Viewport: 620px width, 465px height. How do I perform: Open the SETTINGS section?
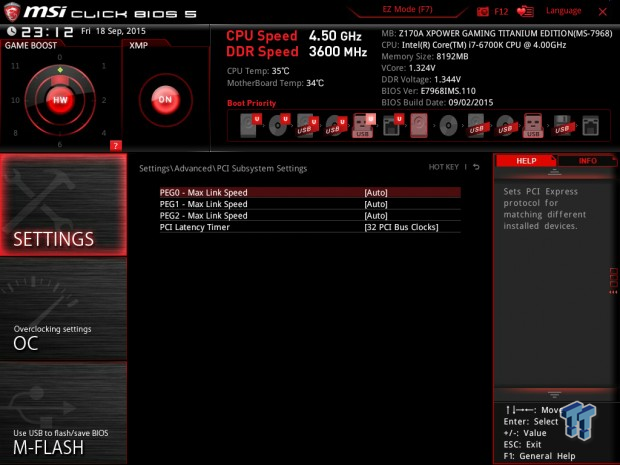point(63,204)
